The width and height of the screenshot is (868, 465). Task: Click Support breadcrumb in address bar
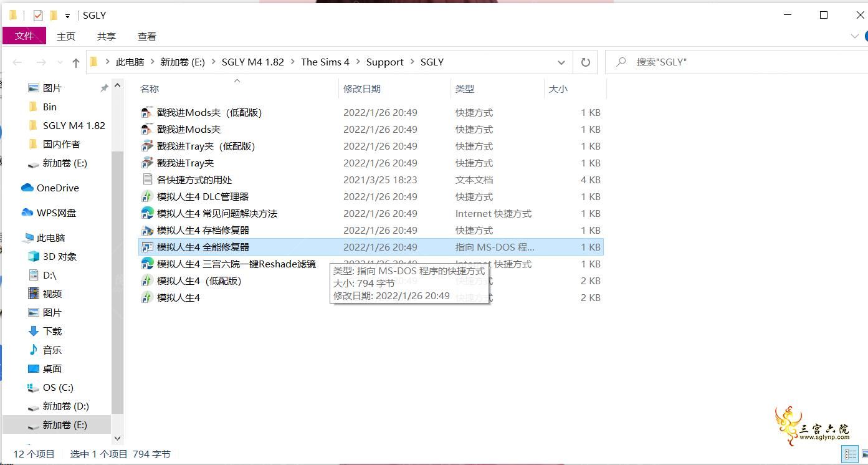[x=385, y=62]
